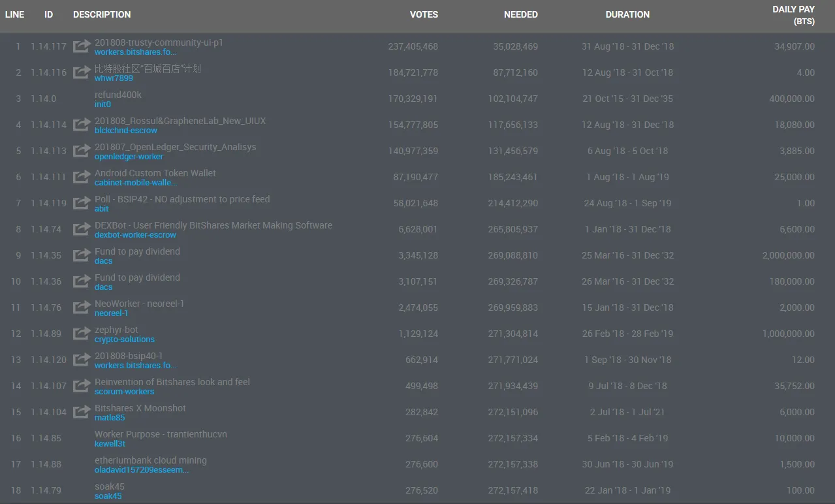Click share icon on worker 1.14.36 row
835x504 pixels.
(x=82, y=281)
